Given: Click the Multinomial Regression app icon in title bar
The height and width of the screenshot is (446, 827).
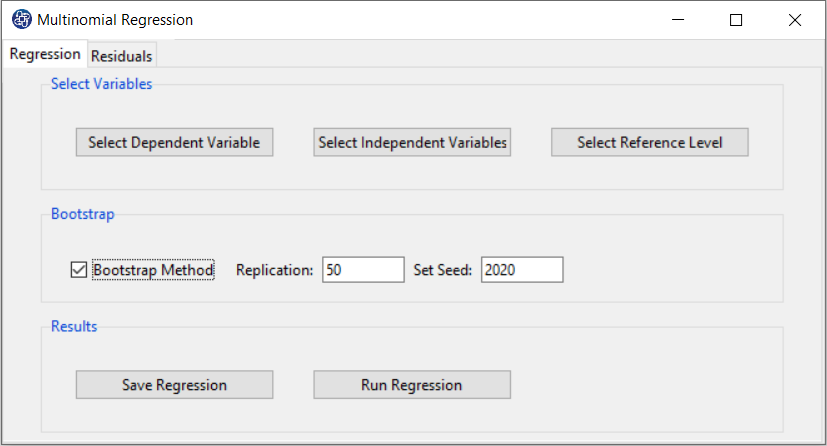Looking at the screenshot, I should (x=21, y=20).
